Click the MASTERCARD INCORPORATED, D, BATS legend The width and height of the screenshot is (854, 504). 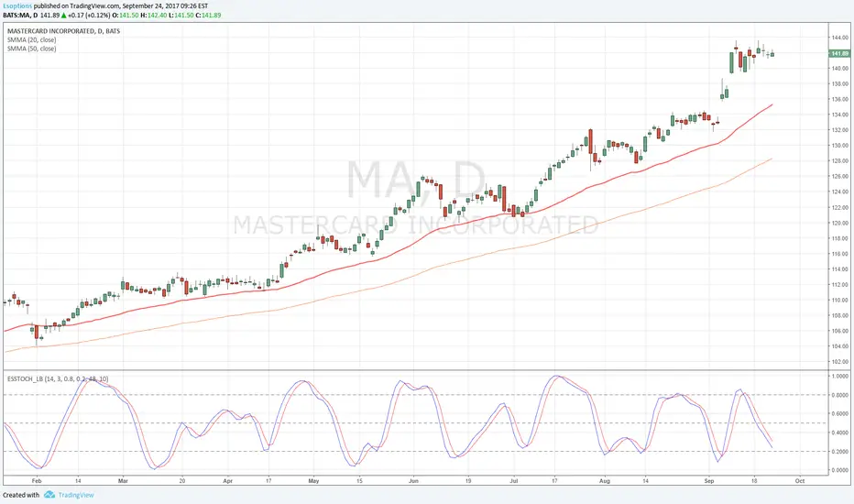64,31
